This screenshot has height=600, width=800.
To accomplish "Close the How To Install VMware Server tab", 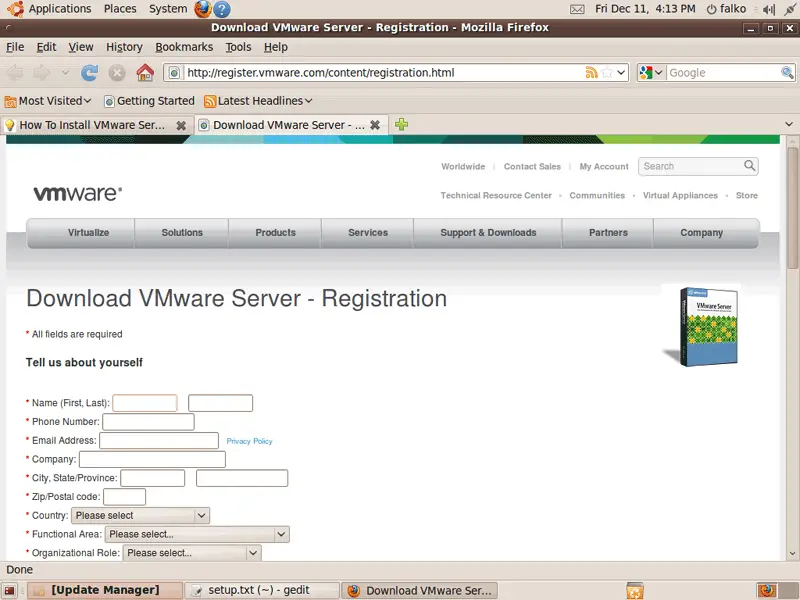I will [181, 125].
